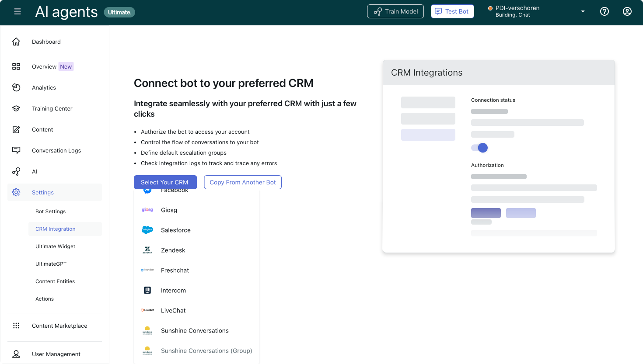Image resolution: width=643 pixels, height=364 pixels.
Task: Open the user account profile icon
Action: [627, 11]
